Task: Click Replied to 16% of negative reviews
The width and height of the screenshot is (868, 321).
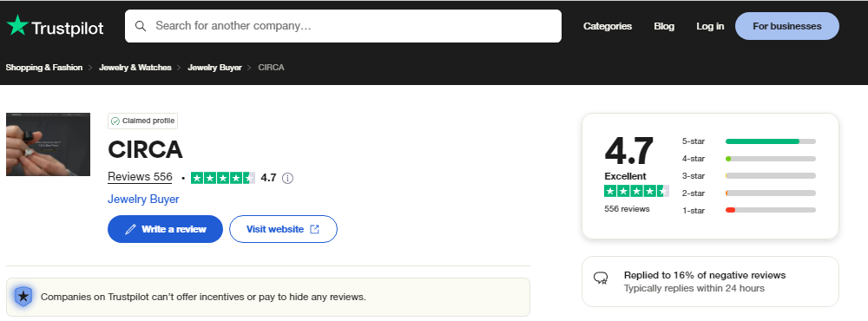Action: [705, 275]
